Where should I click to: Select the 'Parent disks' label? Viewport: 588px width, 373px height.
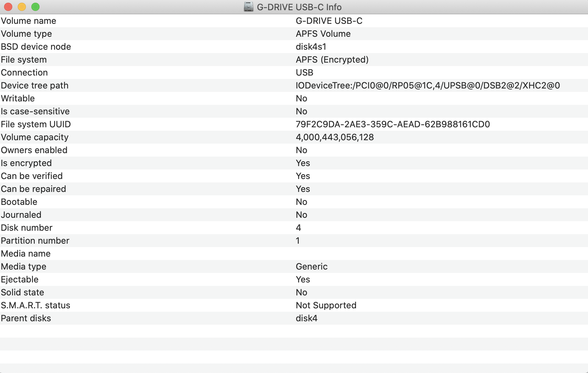[x=26, y=318]
